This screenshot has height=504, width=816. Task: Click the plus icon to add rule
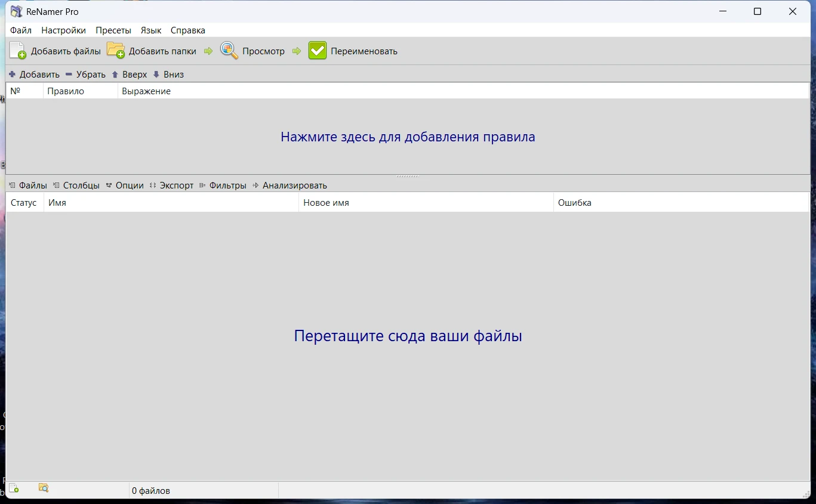13,75
